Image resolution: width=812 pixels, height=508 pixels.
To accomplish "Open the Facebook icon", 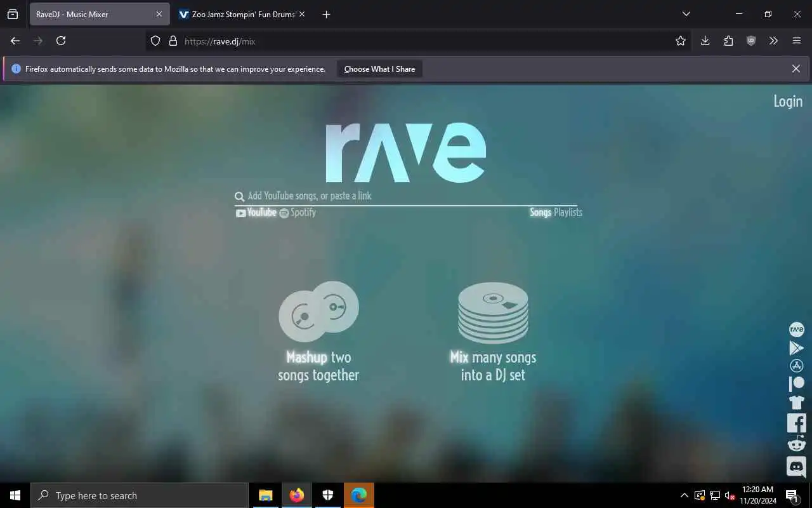I will [x=796, y=423].
